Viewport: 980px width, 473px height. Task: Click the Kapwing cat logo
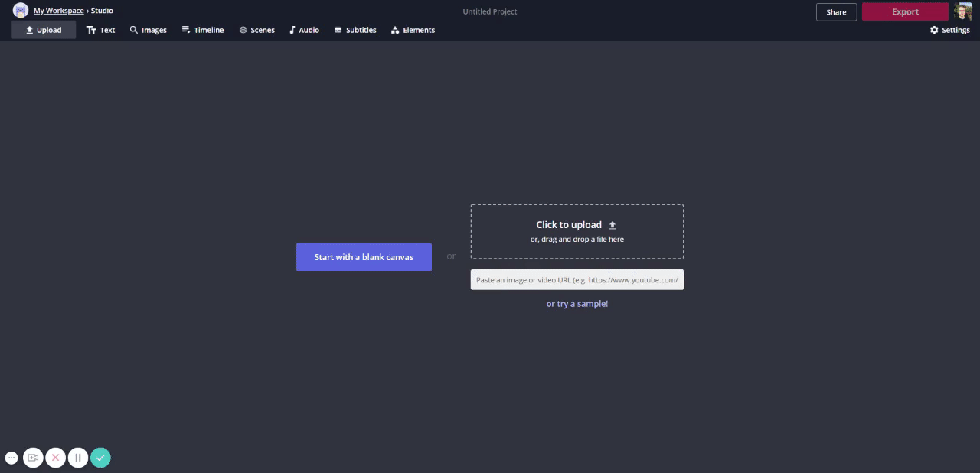pyautogui.click(x=21, y=11)
